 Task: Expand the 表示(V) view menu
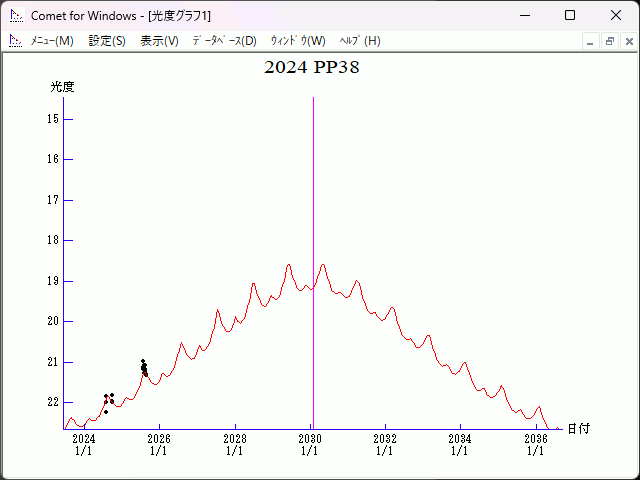159,41
